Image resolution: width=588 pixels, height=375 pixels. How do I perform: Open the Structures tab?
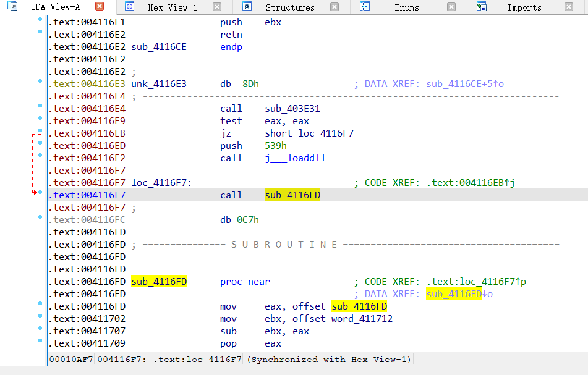pyautogui.click(x=290, y=7)
